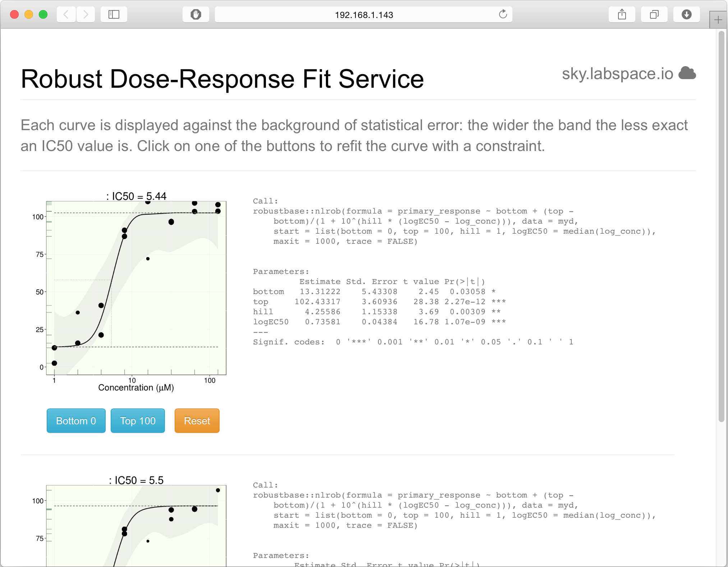
Task: Reload the page with refresh icon
Action: [x=503, y=14]
